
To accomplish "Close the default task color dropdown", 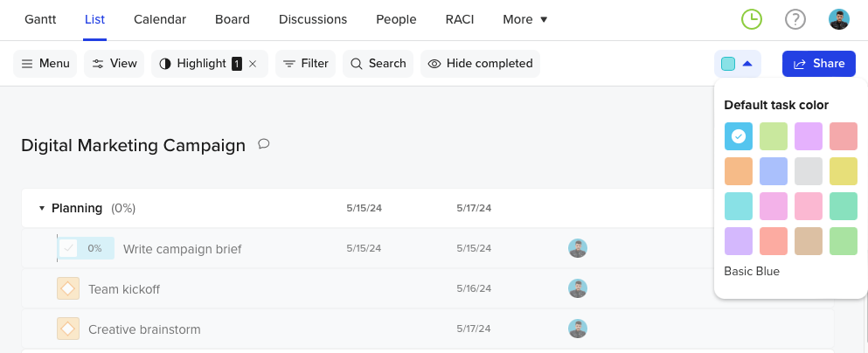I will pyautogui.click(x=737, y=64).
